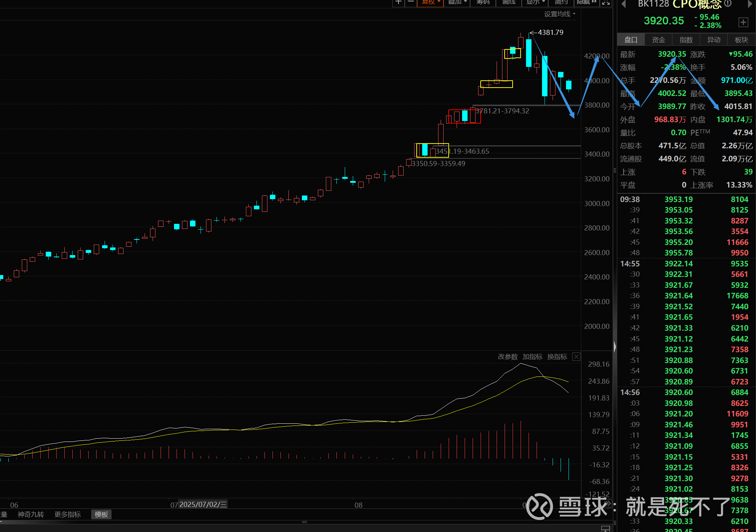Go to previous sector with left arrow

tap(623, 4)
